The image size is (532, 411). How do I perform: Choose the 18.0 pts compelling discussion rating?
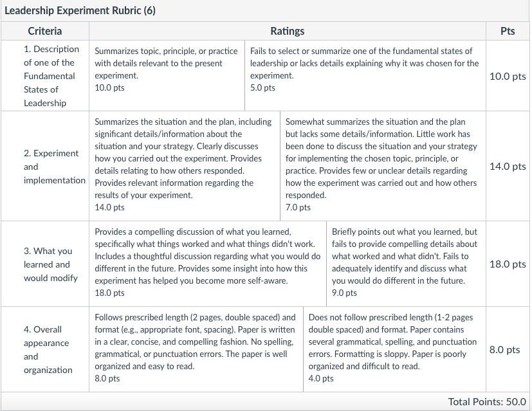pos(208,264)
